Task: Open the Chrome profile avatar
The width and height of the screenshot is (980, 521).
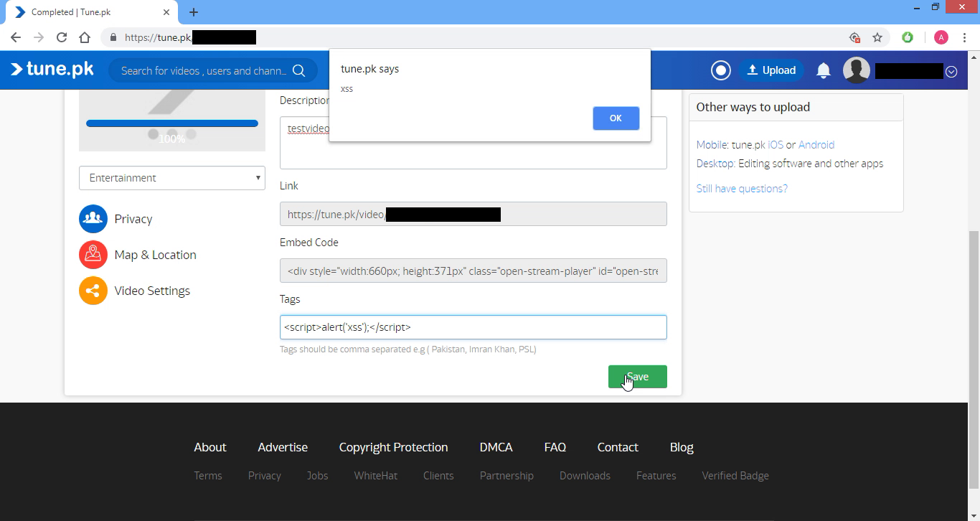Action: click(x=941, y=37)
